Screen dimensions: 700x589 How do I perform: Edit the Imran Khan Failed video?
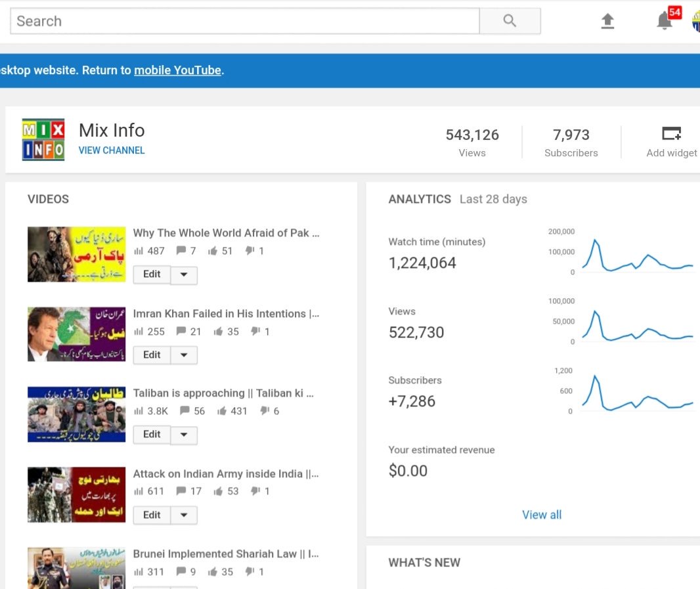pos(152,355)
